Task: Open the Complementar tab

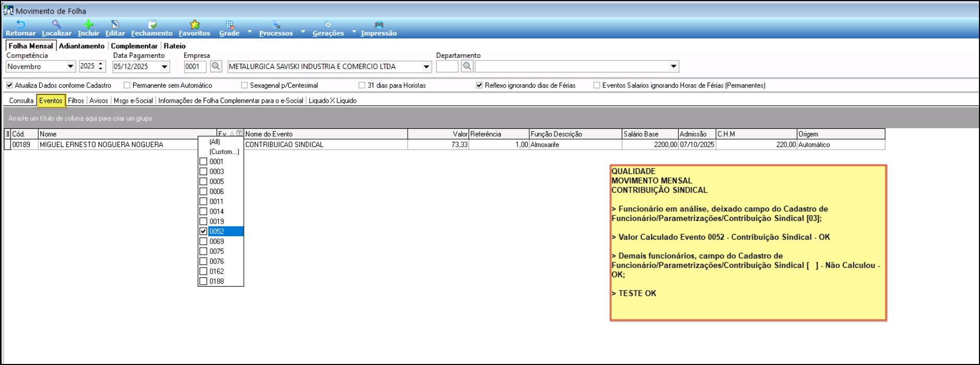Action: tap(134, 46)
